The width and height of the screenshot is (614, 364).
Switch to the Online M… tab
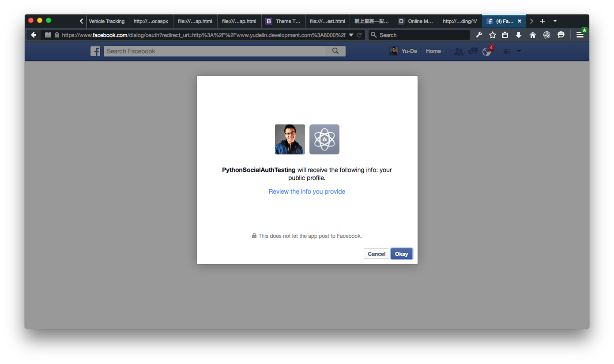(x=415, y=21)
